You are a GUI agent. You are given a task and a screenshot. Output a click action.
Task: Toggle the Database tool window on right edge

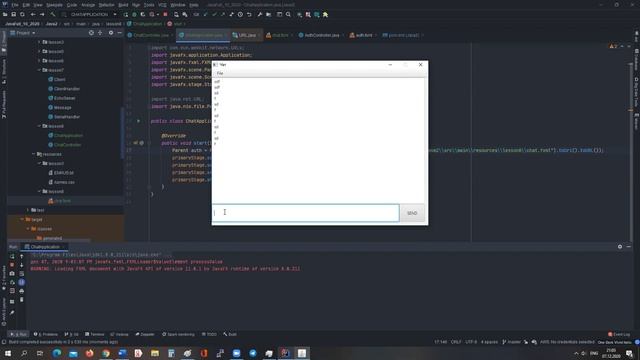(x=636, y=59)
